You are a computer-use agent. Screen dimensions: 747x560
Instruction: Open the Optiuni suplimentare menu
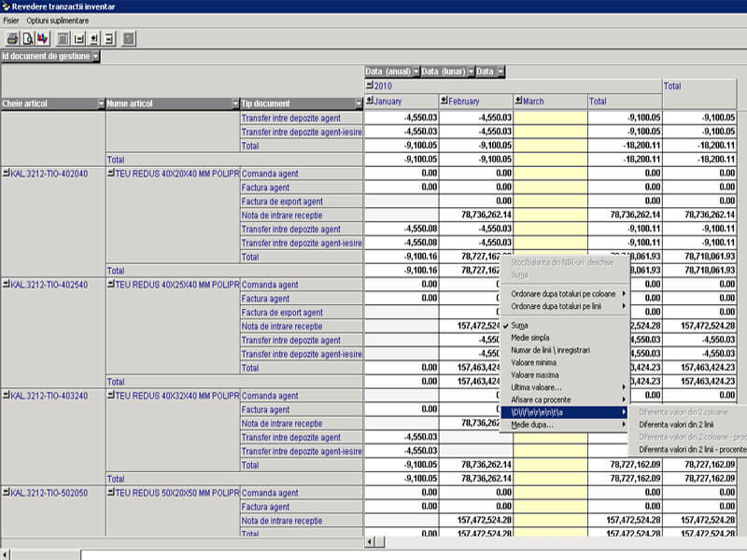point(58,20)
